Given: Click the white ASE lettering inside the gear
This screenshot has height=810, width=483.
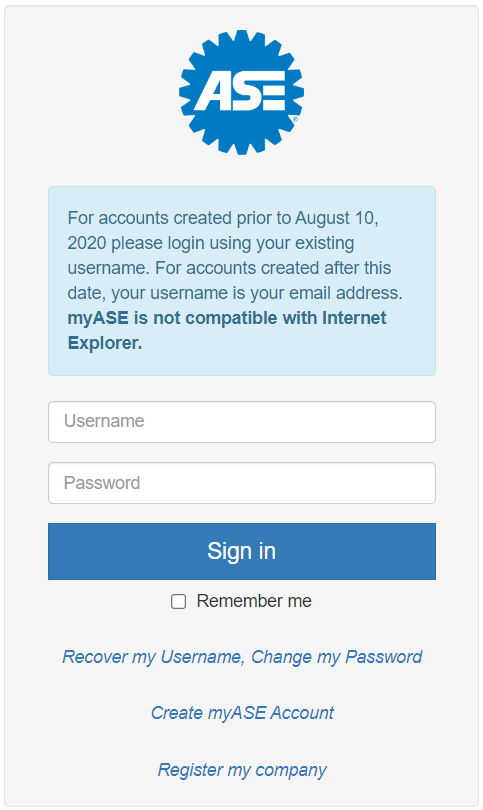Looking at the screenshot, I should 240,91.
